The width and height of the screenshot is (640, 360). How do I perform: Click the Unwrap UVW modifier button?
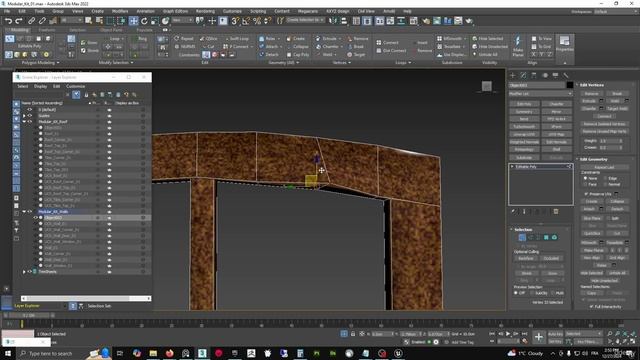pyautogui.click(x=524, y=134)
